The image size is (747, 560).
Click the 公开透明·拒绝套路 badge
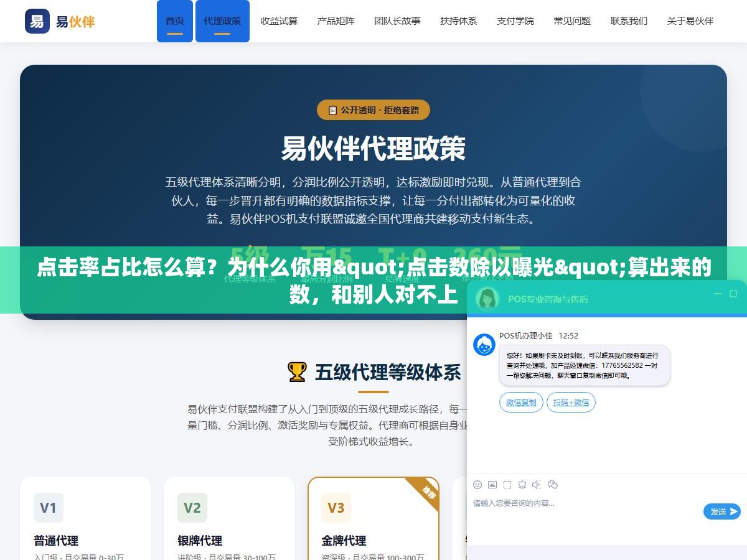pyautogui.click(x=374, y=110)
